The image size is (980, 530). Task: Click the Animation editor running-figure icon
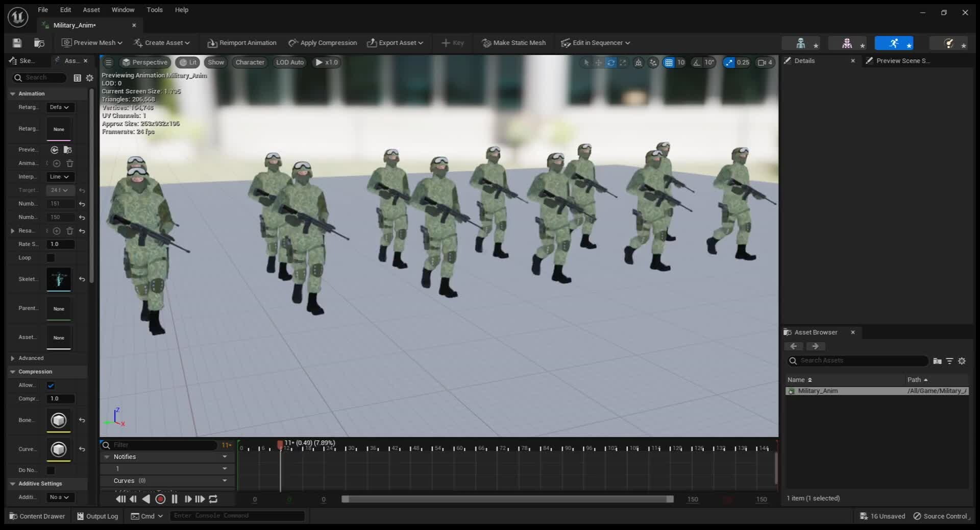point(894,43)
